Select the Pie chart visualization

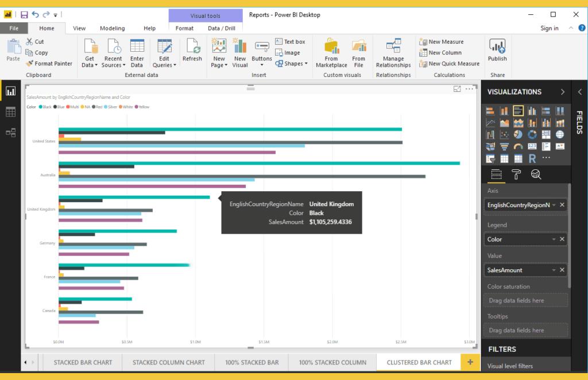click(519, 134)
